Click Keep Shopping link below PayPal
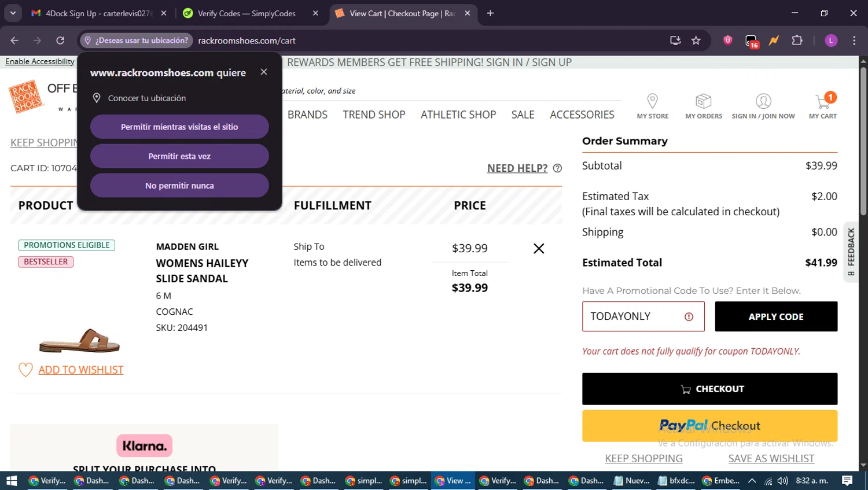The image size is (868, 490). coord(643,458)
